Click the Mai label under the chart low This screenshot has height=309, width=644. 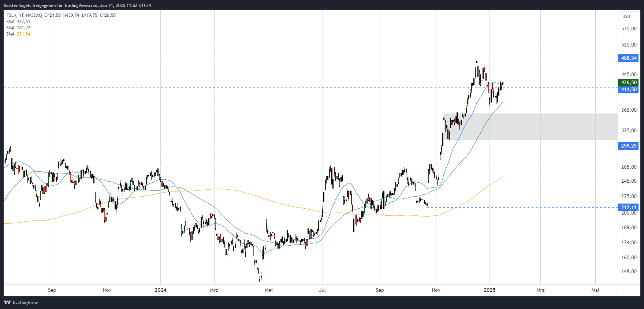(x=269, y=290)
